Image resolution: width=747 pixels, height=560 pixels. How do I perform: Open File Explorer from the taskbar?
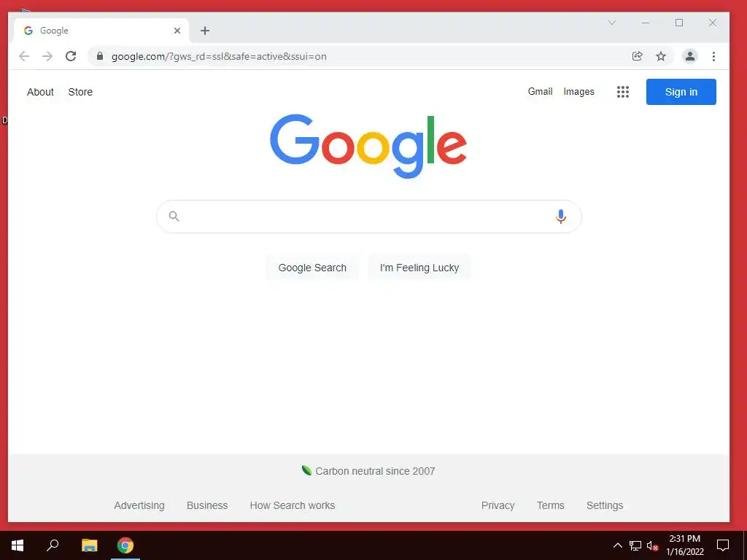[x=89, y=545]
